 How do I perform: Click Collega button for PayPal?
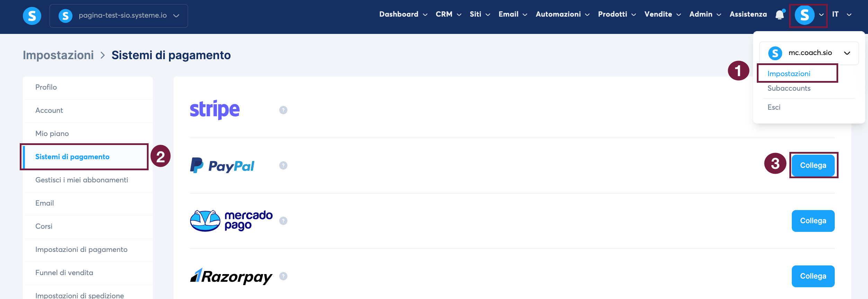click(x=813, y=165)
